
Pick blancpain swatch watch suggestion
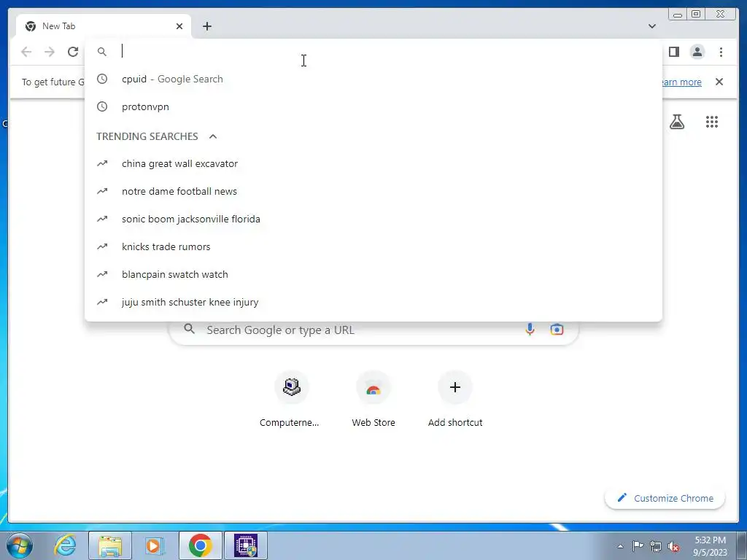pos(373,274)
